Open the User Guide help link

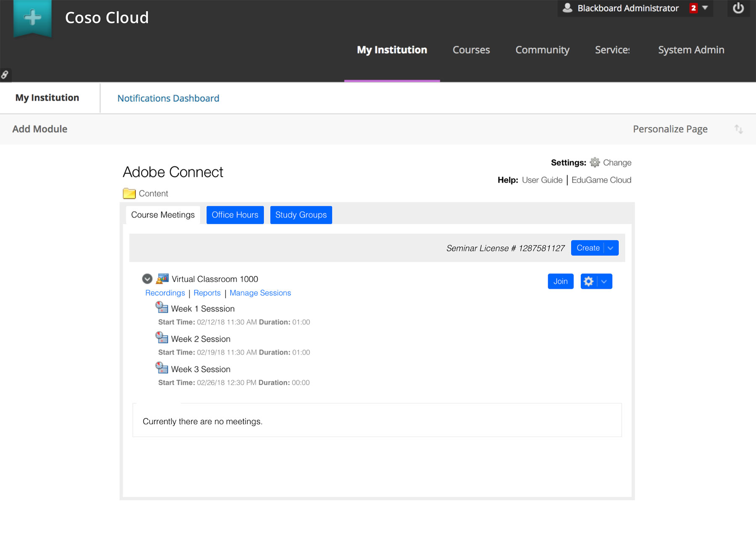coord(542,180)
